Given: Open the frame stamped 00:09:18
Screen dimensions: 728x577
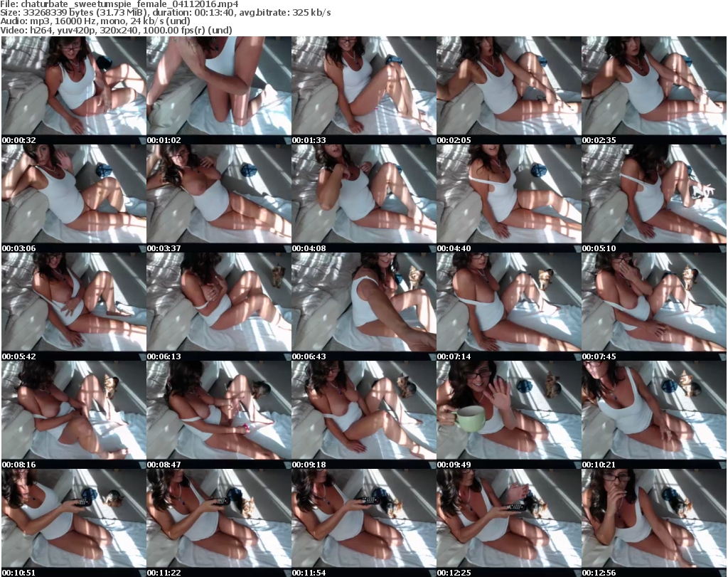Looking at the screenshot, I should click(363, 415).
